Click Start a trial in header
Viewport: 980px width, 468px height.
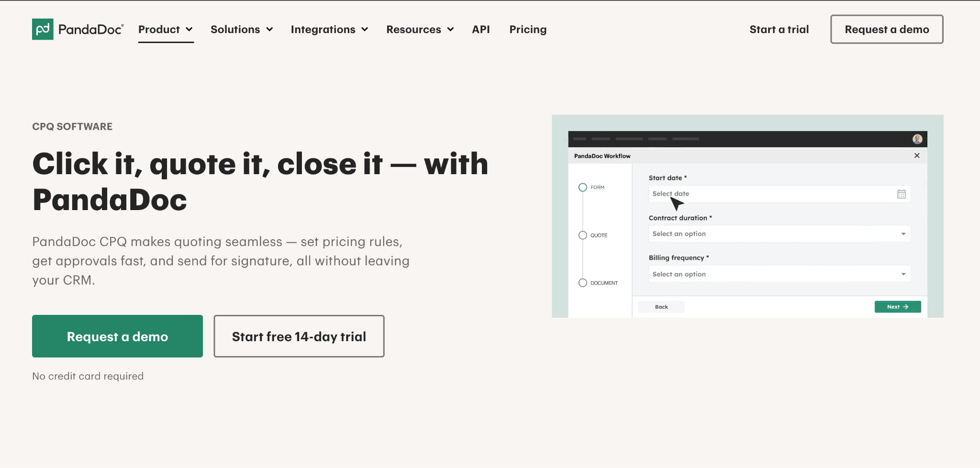coord(779,29)
